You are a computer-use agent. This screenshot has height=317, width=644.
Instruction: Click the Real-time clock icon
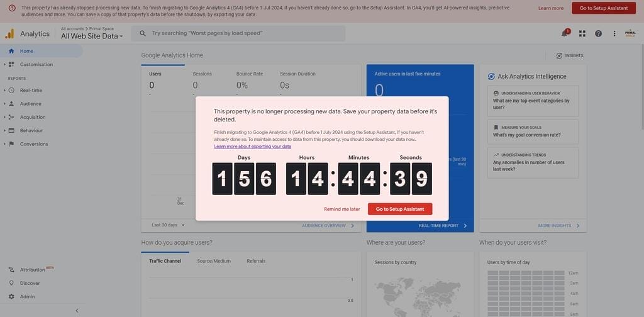[x=11, y=91]
